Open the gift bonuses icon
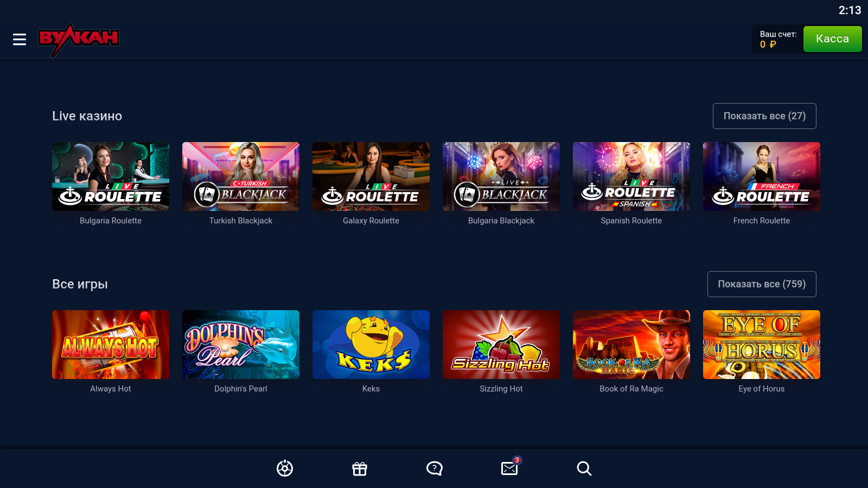The width and height of the screenshot is (868, 488). (x=360, y=468)
